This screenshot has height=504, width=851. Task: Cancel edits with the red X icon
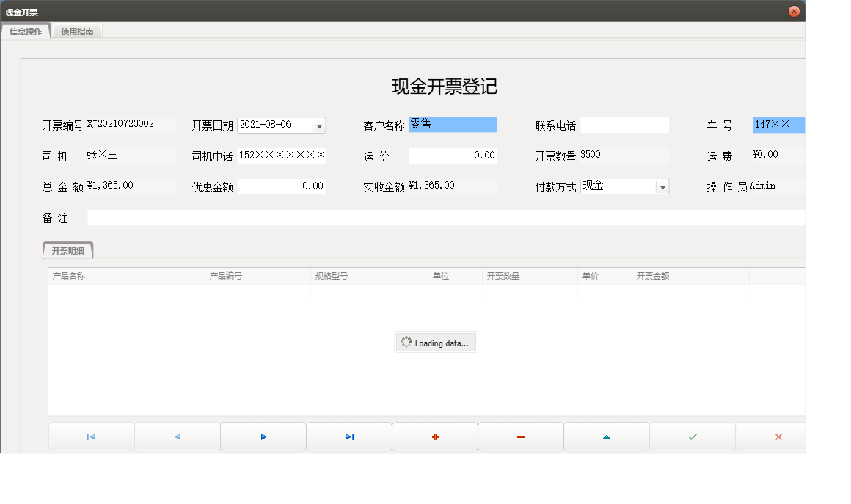click(778, 436)
